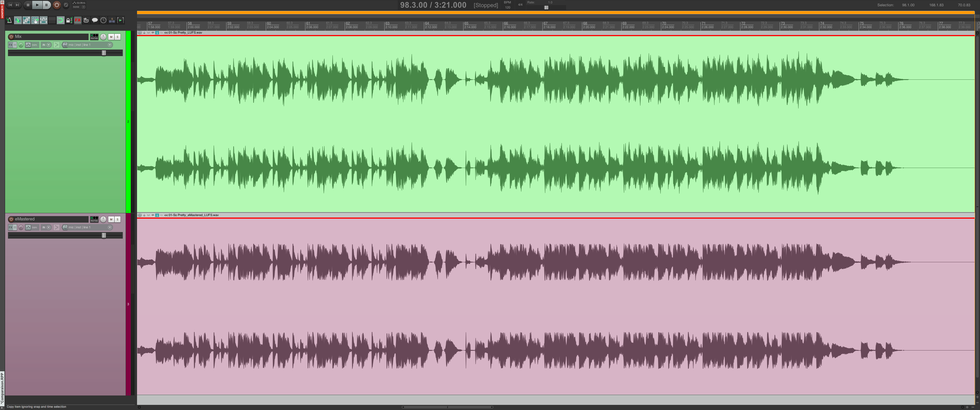Click the rubber duck toolbar icon
980x410 pixels.
[x=86, y=20]
